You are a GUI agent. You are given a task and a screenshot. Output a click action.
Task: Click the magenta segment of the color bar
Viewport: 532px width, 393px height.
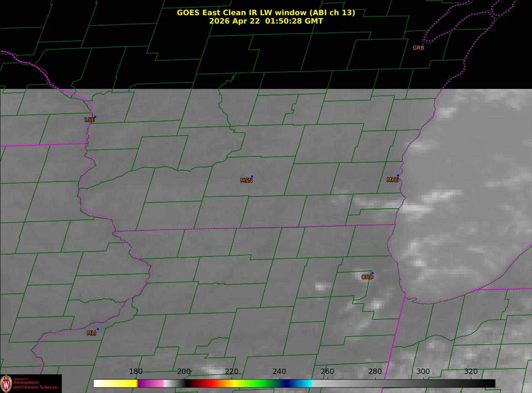pyautogui.click(x=151, y=383)
